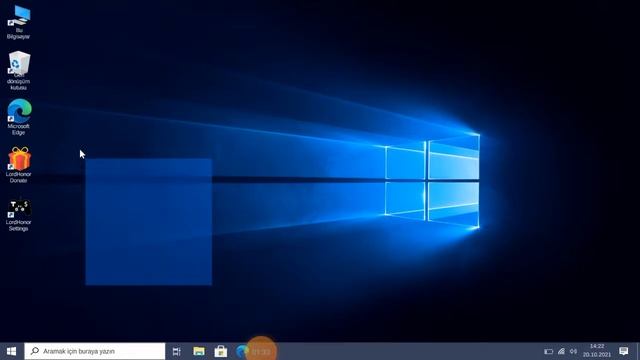Select the LordHonor Settings desktop shortcut
The height and width of the screenshot is (360, 640).
coord(19,214)
